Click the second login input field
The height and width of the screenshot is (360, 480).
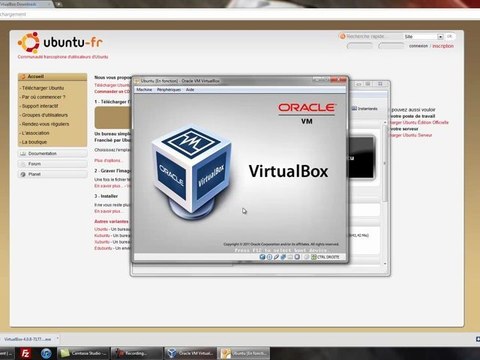point(391,46)
